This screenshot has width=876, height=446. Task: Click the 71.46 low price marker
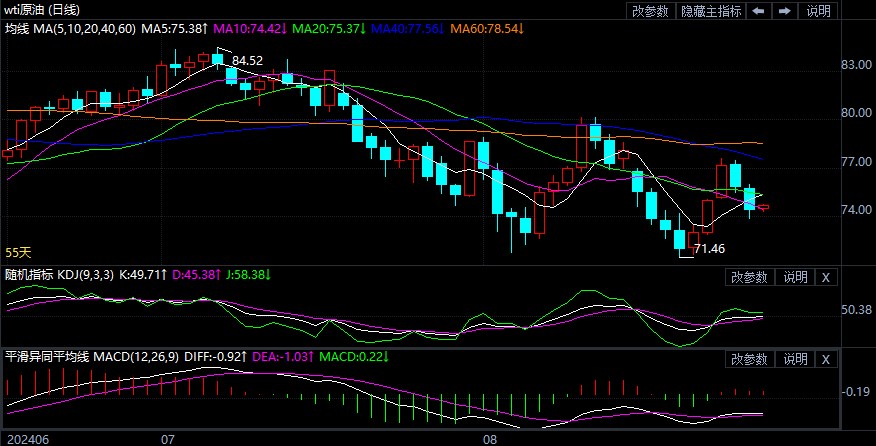pyautogui.click(x=709, y=247)
